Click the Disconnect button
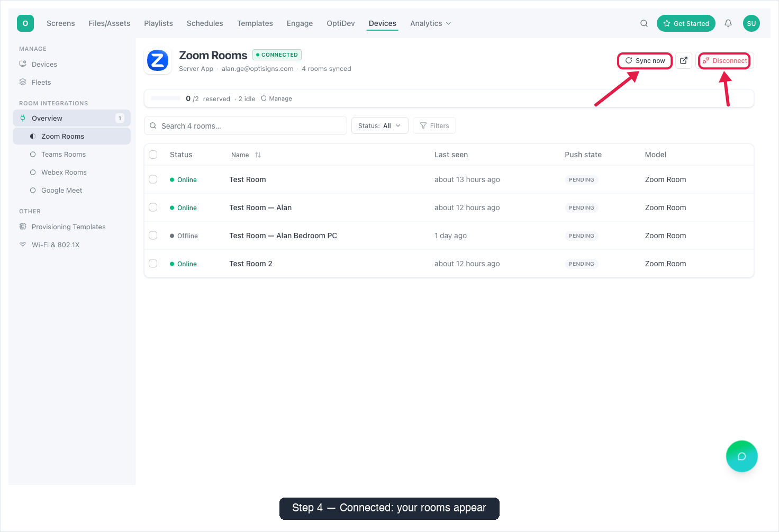The image size is (779, 532). [x=724, y=60]
